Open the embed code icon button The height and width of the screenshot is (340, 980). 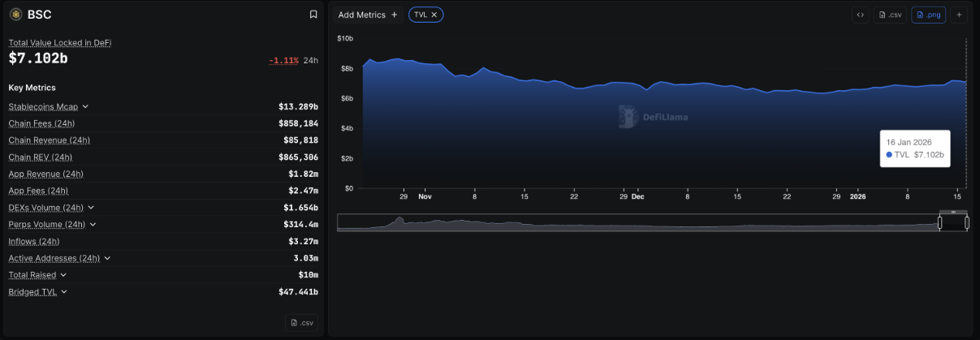pyautogui.click(x=860, y=15)
